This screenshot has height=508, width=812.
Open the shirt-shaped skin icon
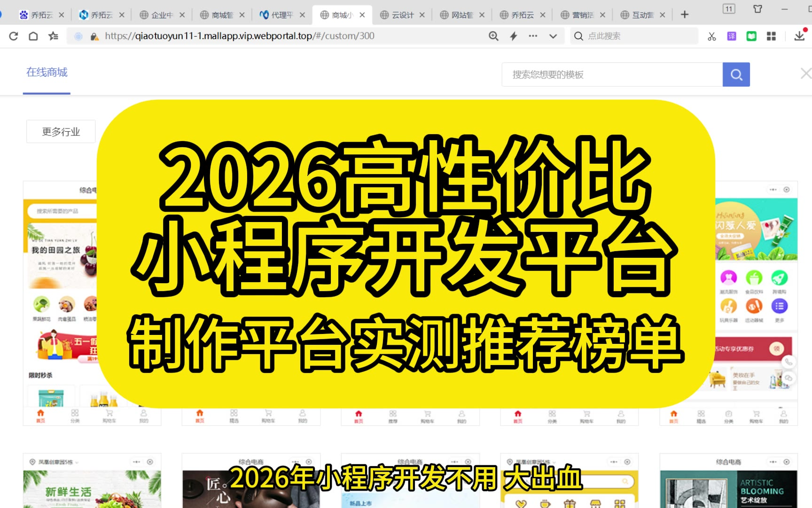757,9
